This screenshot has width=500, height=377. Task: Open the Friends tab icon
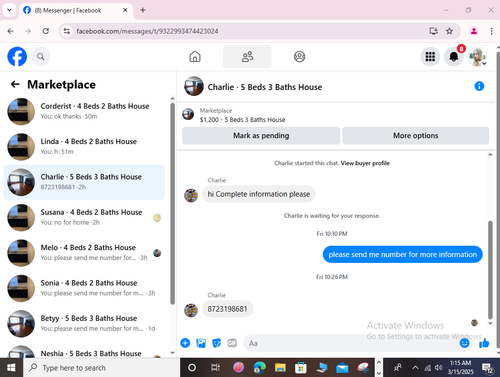coord(247,57)
